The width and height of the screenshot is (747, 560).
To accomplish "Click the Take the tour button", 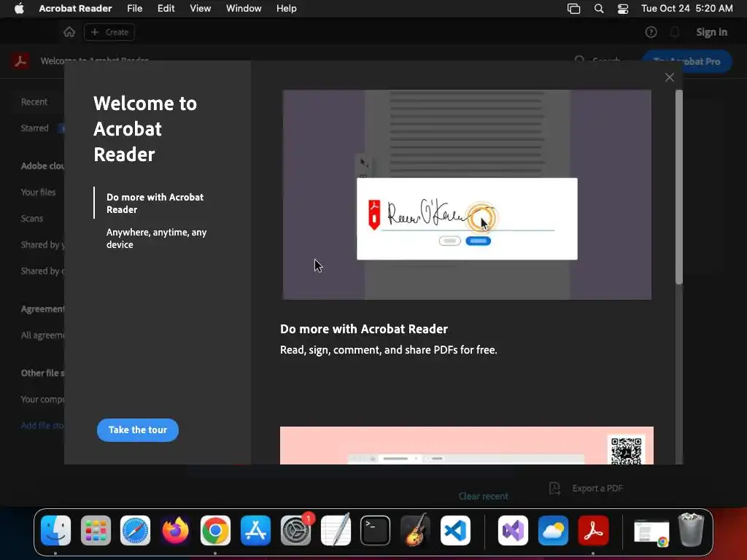I will [138, 430].
